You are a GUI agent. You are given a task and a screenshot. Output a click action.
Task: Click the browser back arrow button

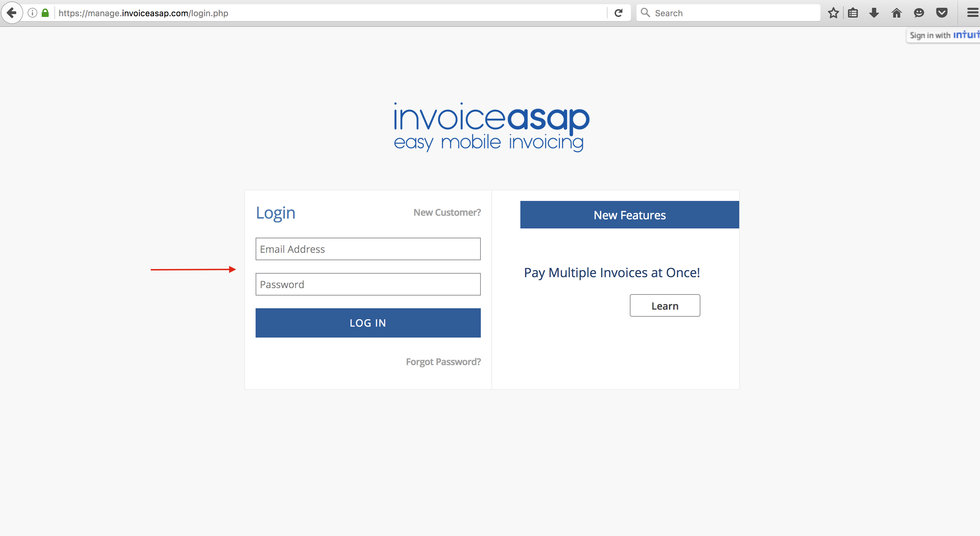tap(12, 13)
